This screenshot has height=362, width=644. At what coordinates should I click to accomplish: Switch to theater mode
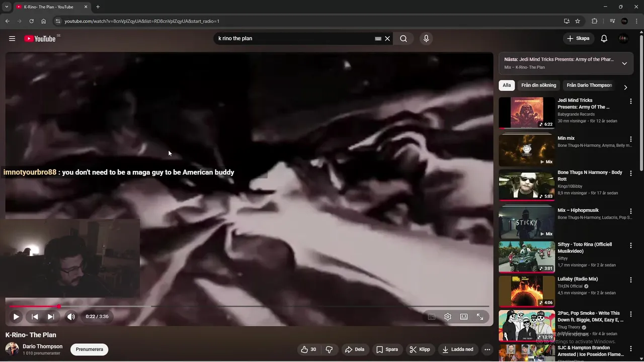[464, 317]
